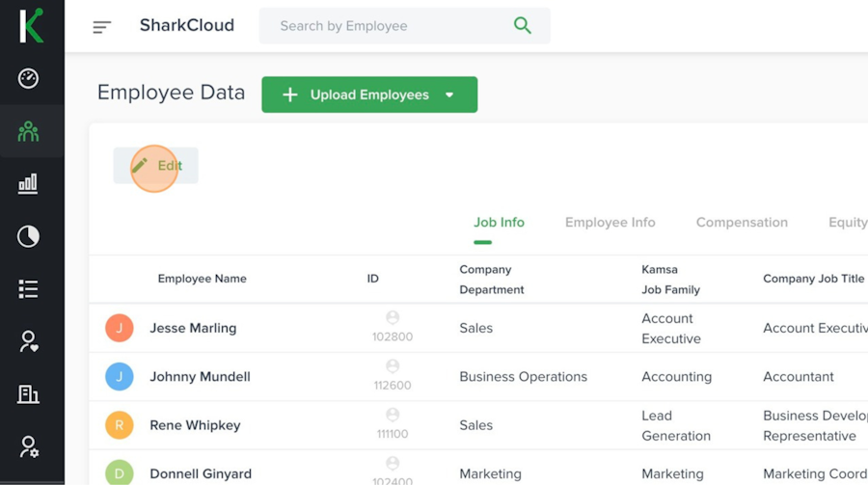
Task: Select the employees group icon in sidebar
Action: [29, 131]
